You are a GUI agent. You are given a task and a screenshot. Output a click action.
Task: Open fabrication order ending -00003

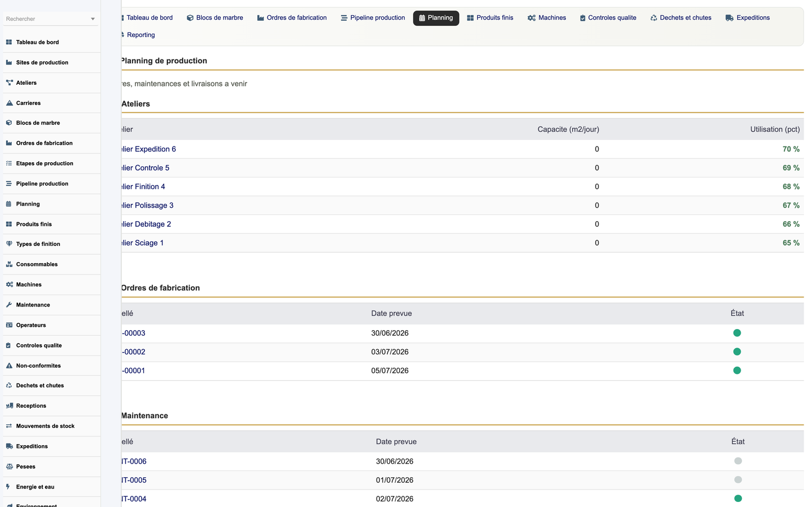point(134,334)
